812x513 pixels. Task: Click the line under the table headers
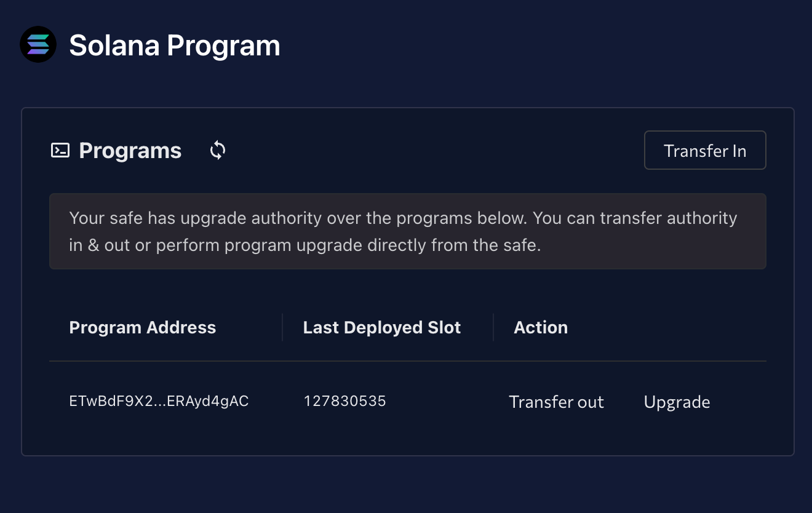(x=408, y=361)
